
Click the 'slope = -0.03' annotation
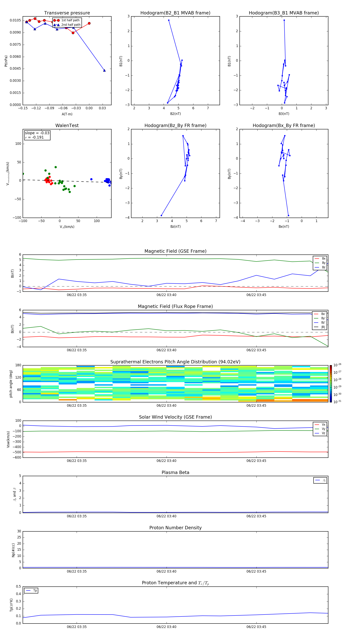coord(37,133)
